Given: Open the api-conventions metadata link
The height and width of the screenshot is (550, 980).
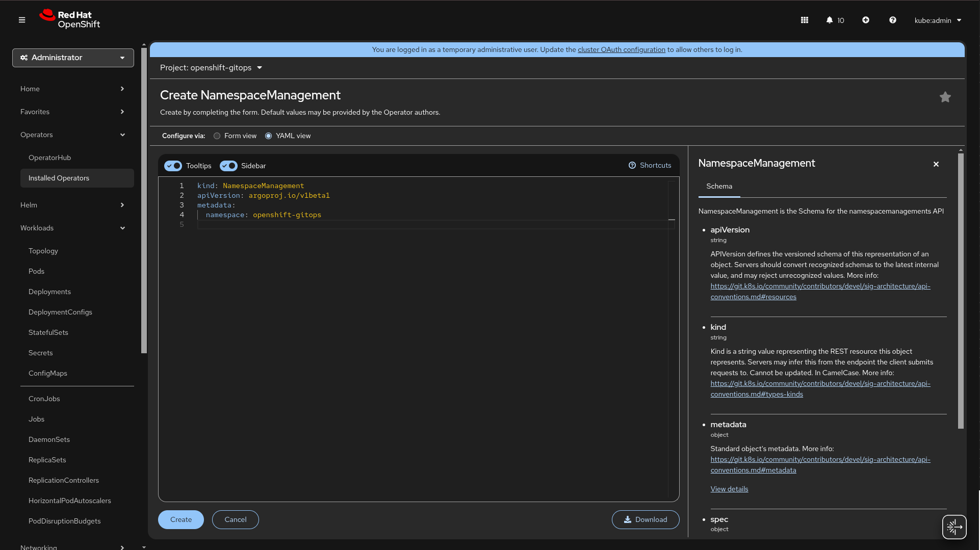Looking at the screenshot, I should click(x=820, y=465).
